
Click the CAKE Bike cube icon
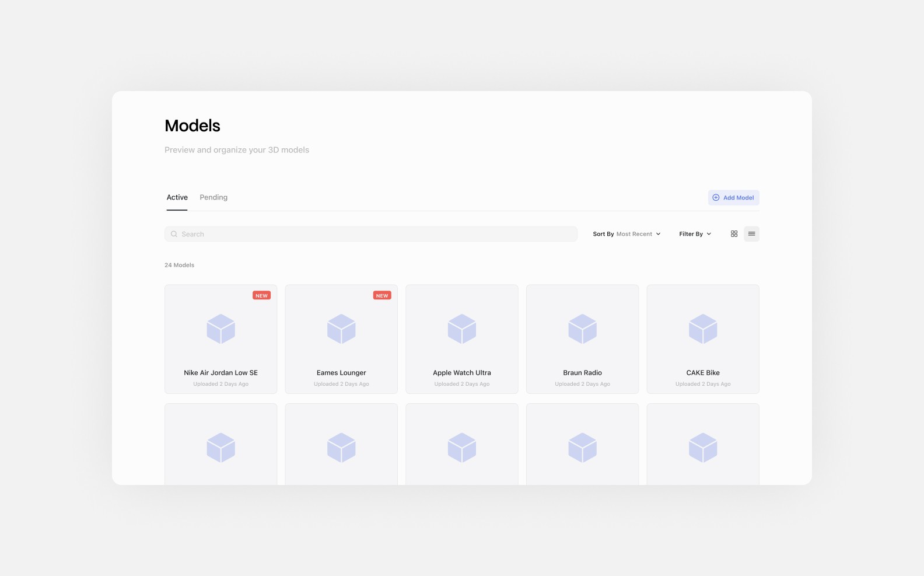[x=702, y=329]
